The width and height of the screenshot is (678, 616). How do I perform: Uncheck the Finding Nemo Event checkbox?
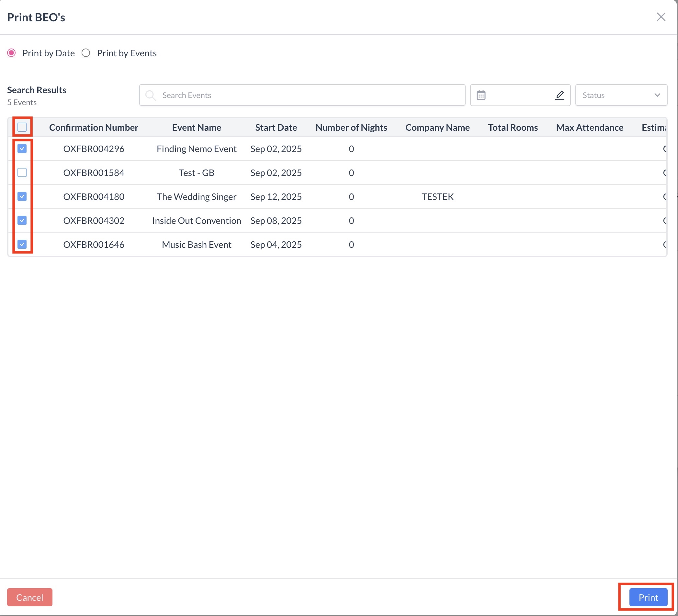[x=22, y=148]
